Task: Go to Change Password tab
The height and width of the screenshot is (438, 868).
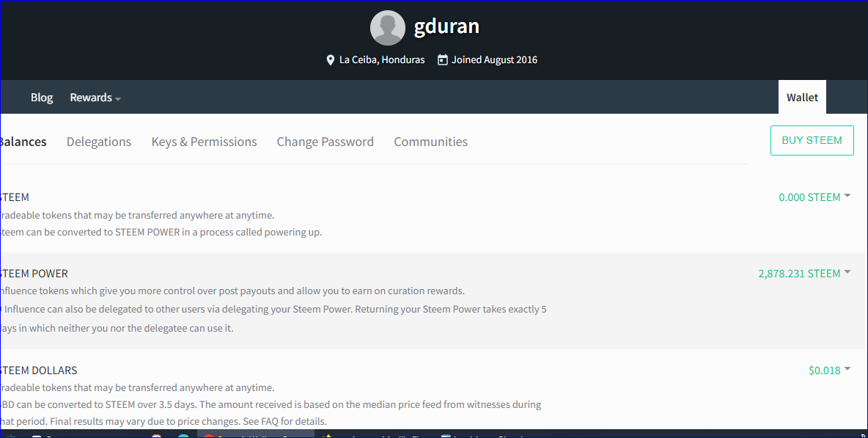Action: point(325,142)
